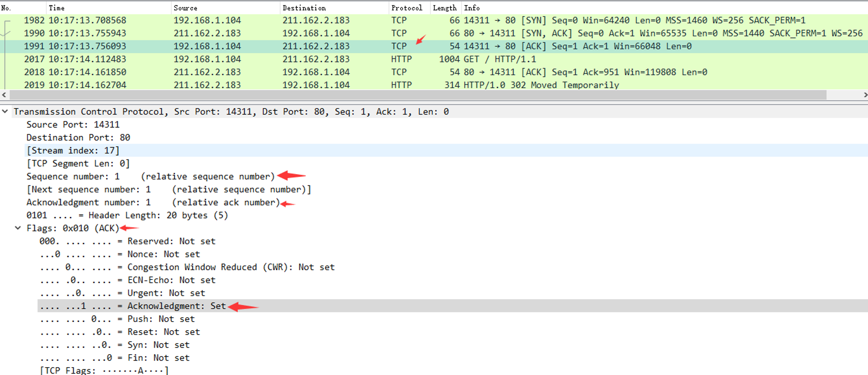Select the Next sequence number: 1 line
Screen dimensions: 868x375
(x=169, y=190)
